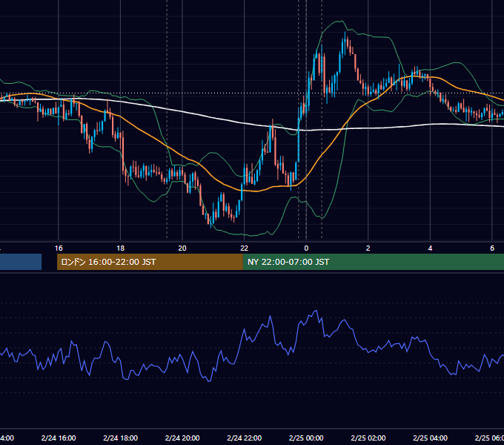Click the 2/25 02:00 date label
Image resolution: width=504 pixels, height=445 pixels.
tap(368, 438)
